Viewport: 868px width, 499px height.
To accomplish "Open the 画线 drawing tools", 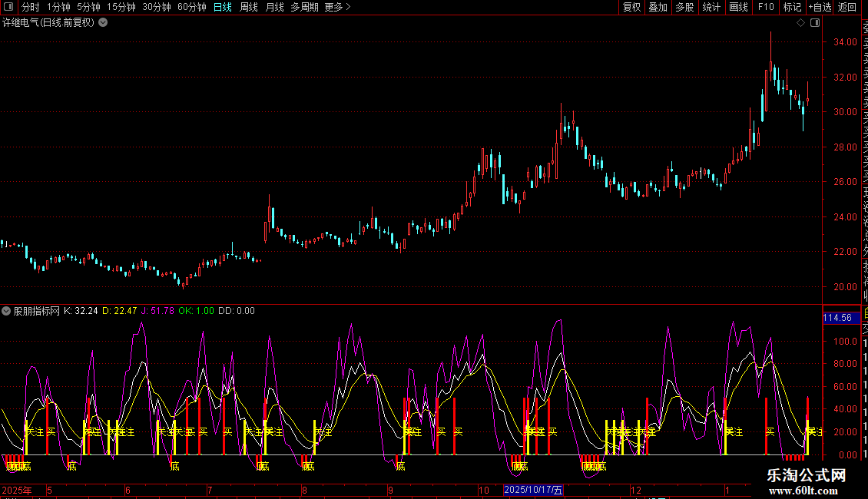I will click(738, 8).
